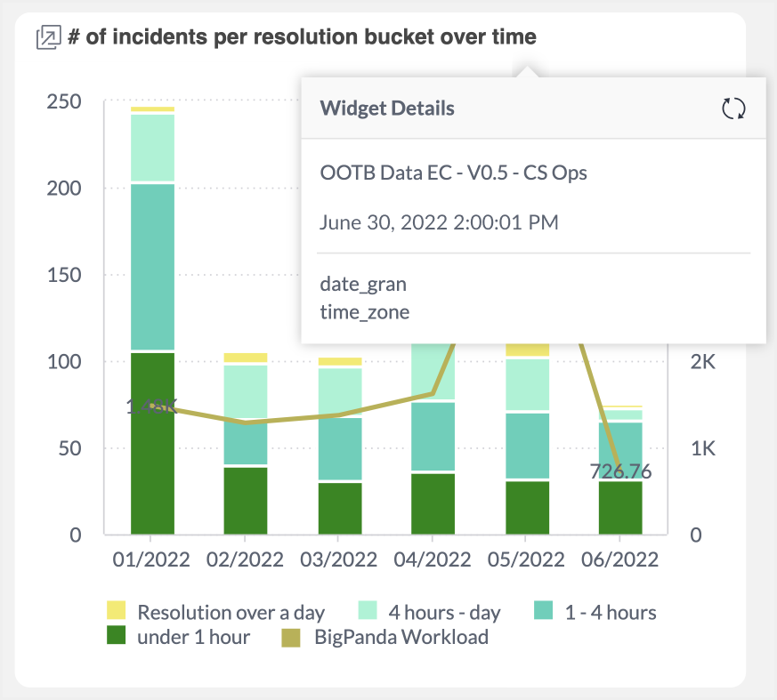Click the OOTB Data EC - V0.5 text

(x=453, y=173)
